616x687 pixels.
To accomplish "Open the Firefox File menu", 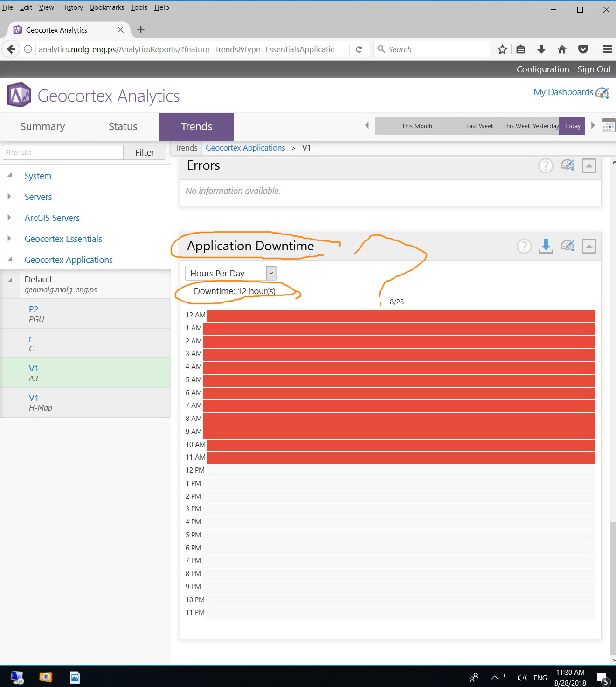I will click(7, 7).
